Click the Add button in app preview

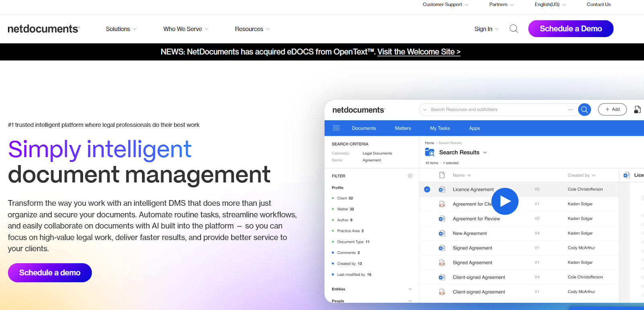pos(612,110)
